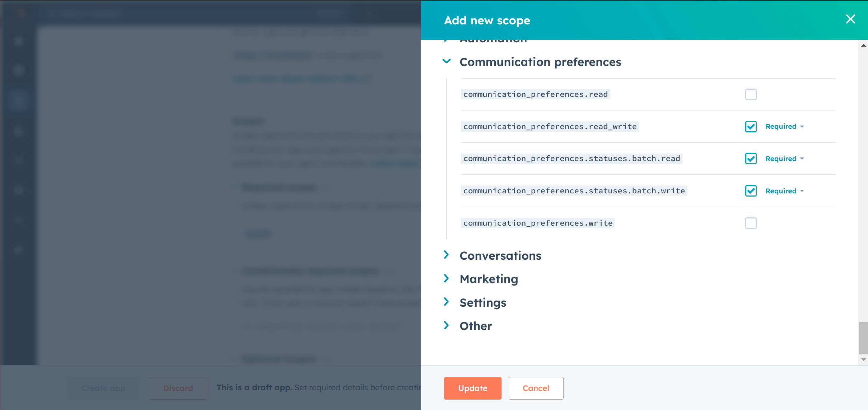Open Required dropdown for read_write scope

click(x=784, y=127)
